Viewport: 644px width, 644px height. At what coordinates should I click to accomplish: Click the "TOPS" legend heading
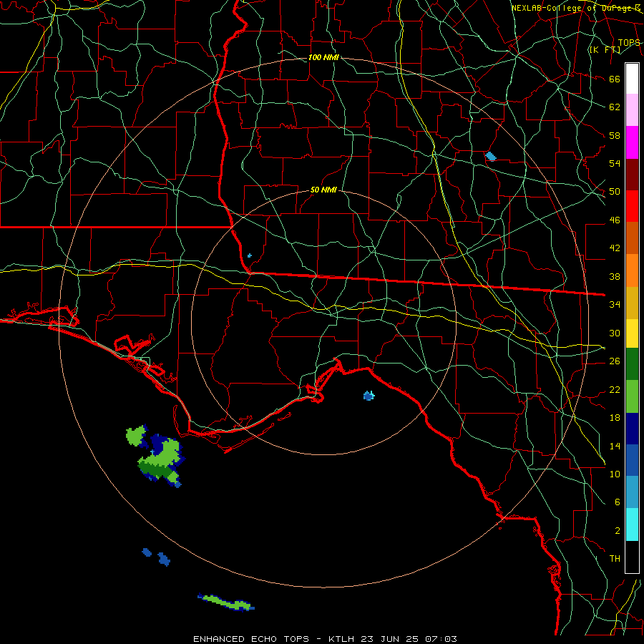pyautogui.click(x=629, y=42)
